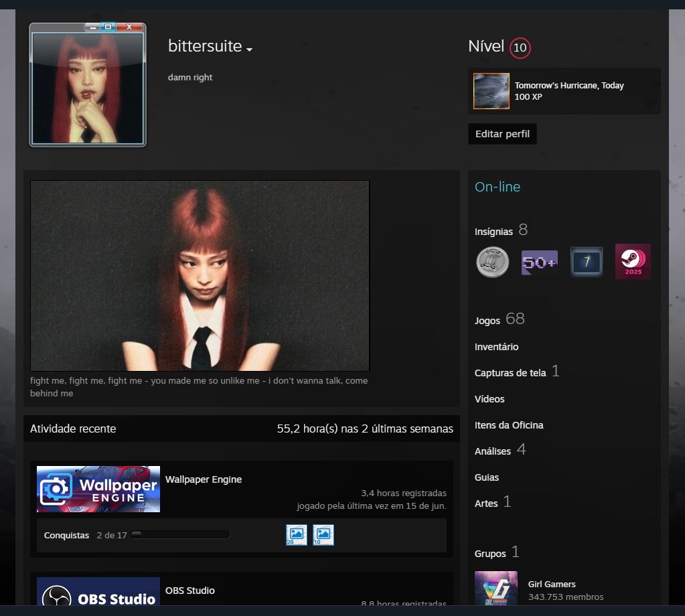Click the '100 XP' badge text
Viewport: 685px width, 616px height.
(528, 96)
